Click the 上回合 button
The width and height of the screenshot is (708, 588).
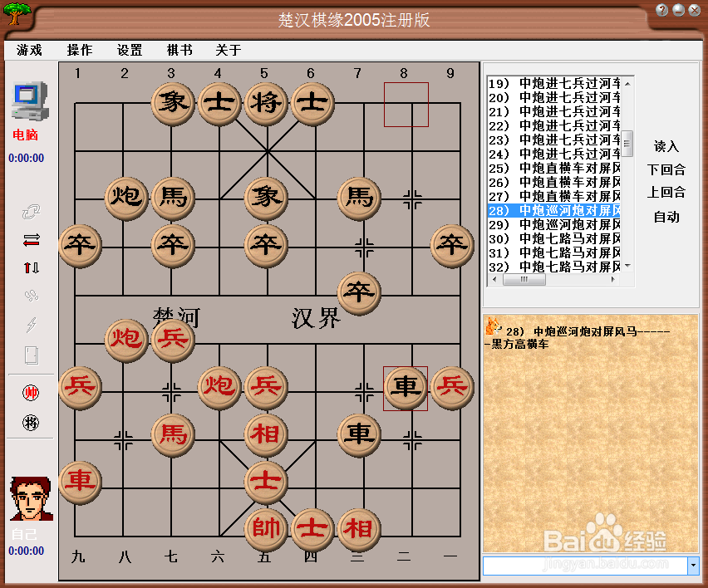(666, 193)
